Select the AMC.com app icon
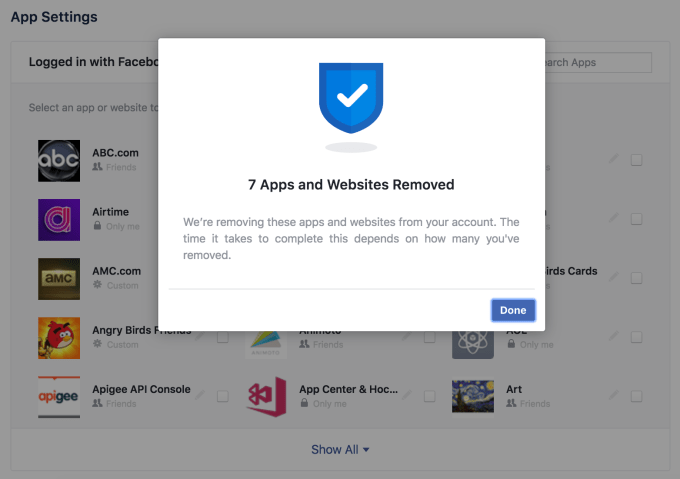Screen dimensions: 680x479 pyautogui.click(x=59, y=278)
